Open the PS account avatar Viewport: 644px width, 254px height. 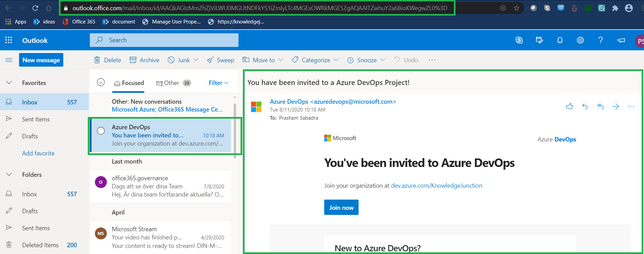point(640,41)
